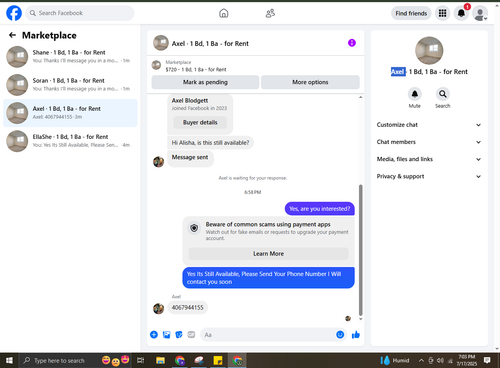Go back using the Marketplace arrow
The height and width of the screenshot is (368, 500).
(12, 35)
